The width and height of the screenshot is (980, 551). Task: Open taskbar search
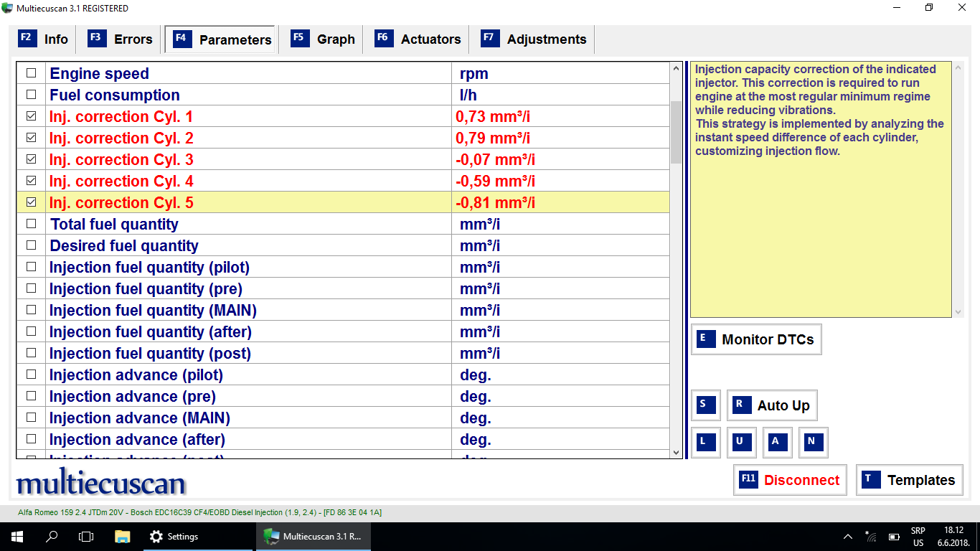52,536
